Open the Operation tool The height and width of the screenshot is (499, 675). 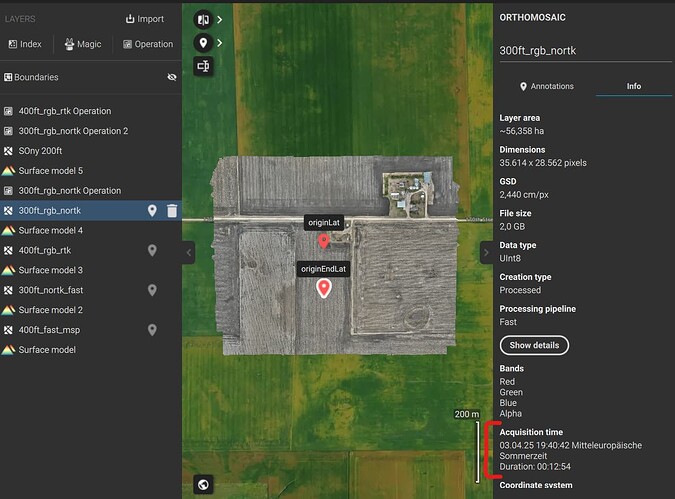(148, 44)
